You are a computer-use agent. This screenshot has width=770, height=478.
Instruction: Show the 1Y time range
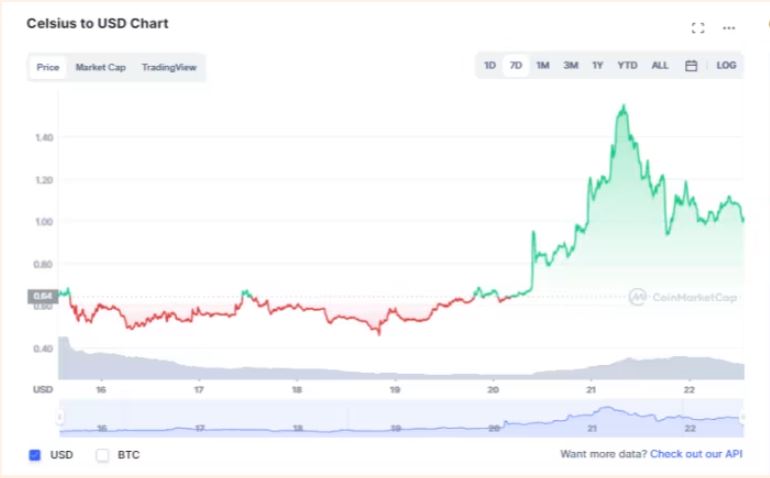click(597, 66)
